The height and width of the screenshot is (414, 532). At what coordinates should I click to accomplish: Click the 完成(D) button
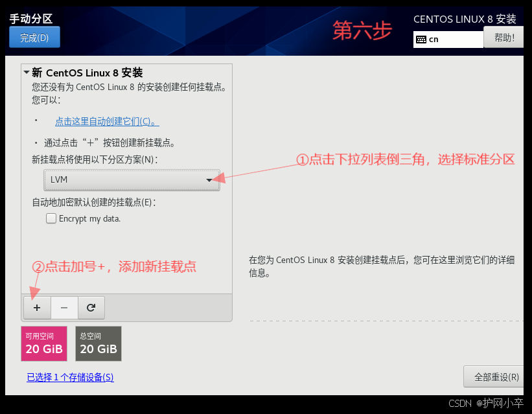click(x=34, y=37)
